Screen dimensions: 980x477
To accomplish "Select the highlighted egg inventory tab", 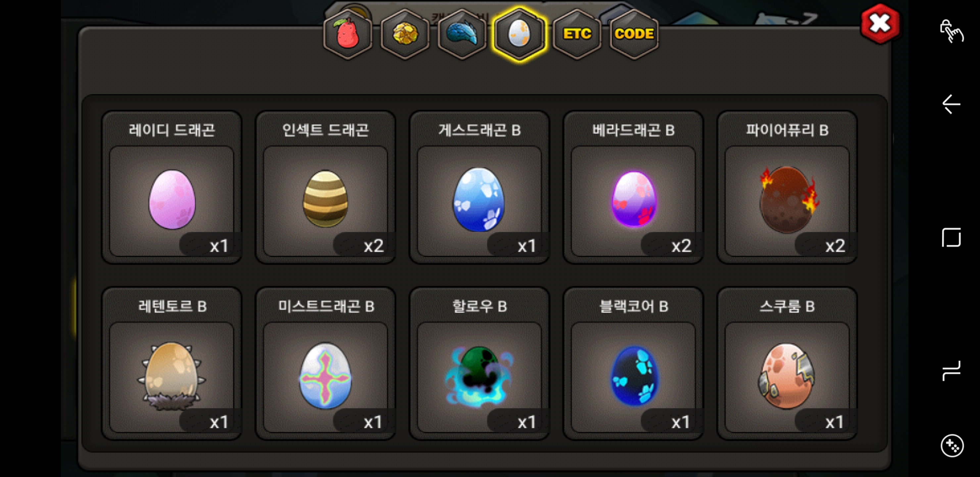I will click(519, 34).
